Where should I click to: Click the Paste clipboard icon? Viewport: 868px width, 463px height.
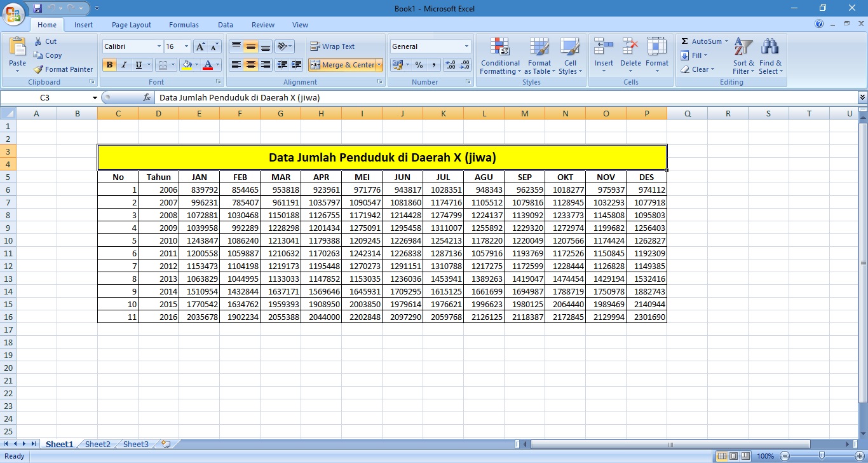(17, 47)
